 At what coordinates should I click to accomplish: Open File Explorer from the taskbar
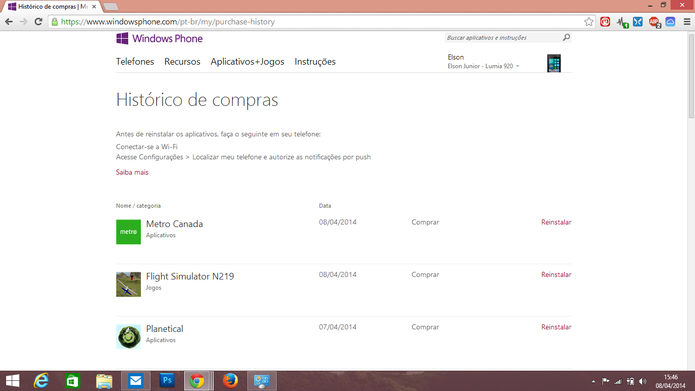[104, 381]
